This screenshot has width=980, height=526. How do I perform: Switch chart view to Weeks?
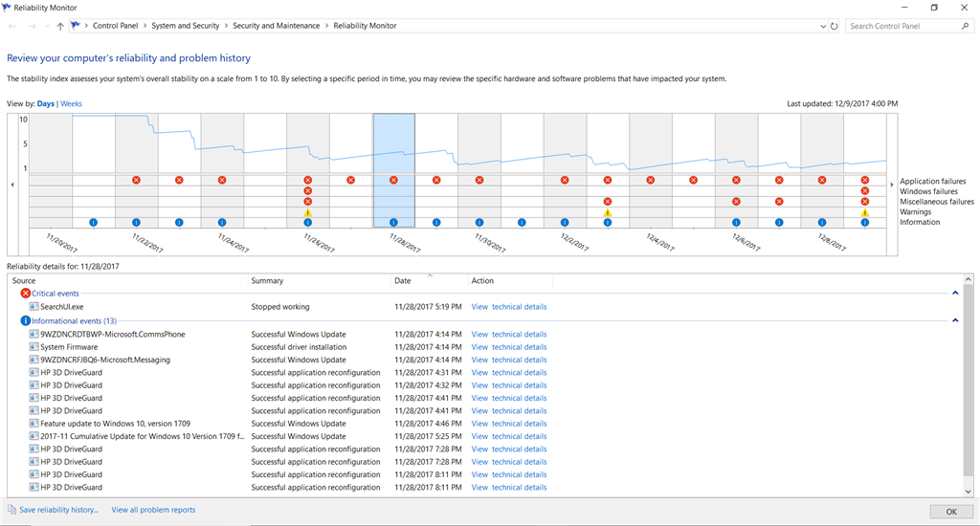(71, 103)
